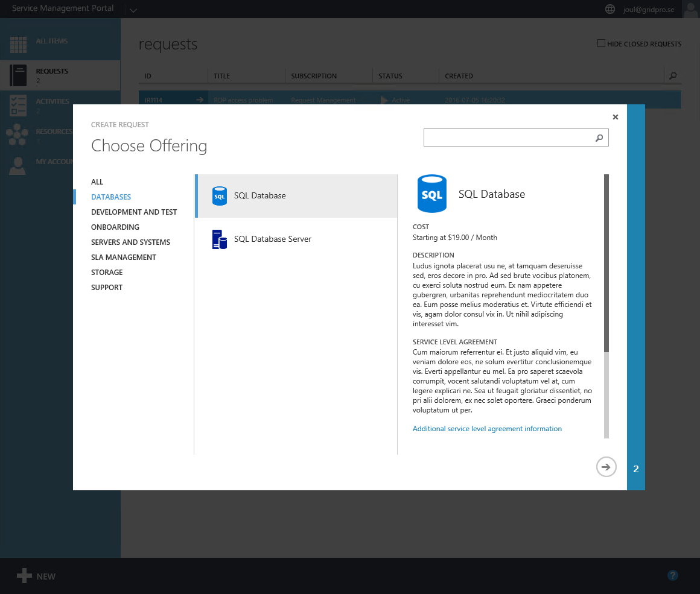This screenshot has width=700, height=594.
Task: Click the REQUESTS sidebar label
Action: tap(52, 71)
